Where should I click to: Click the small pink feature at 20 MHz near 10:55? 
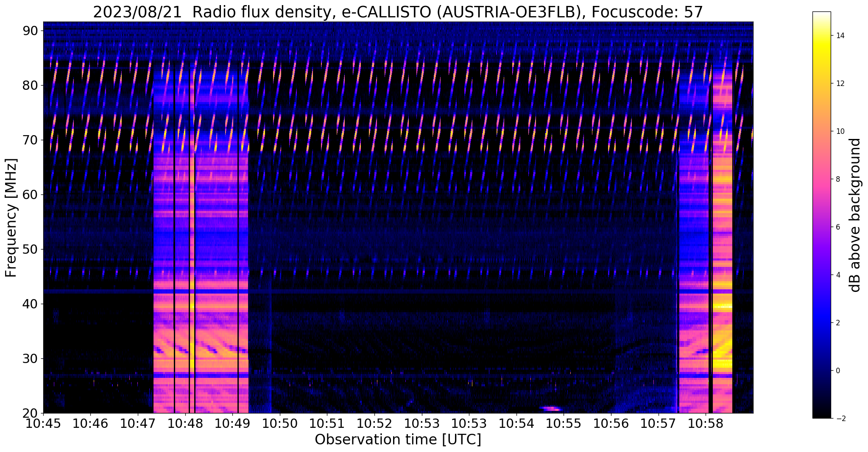click(x=551, y=409)
